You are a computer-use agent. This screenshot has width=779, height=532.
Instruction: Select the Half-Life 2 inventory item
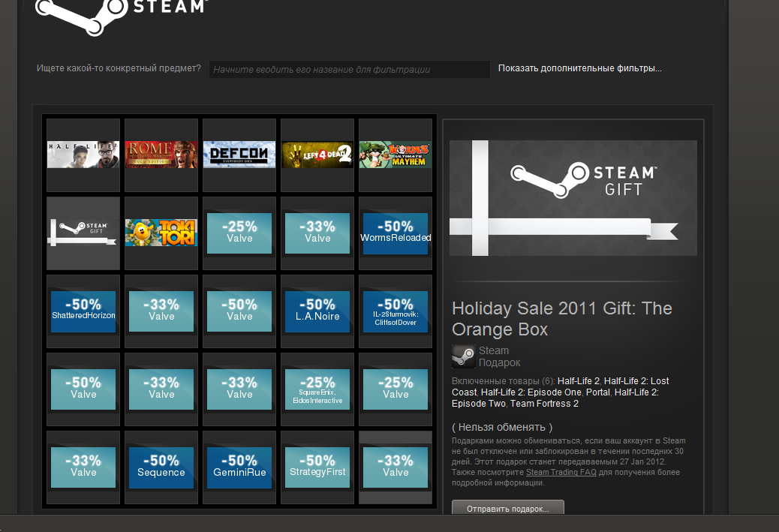point(83,155)
